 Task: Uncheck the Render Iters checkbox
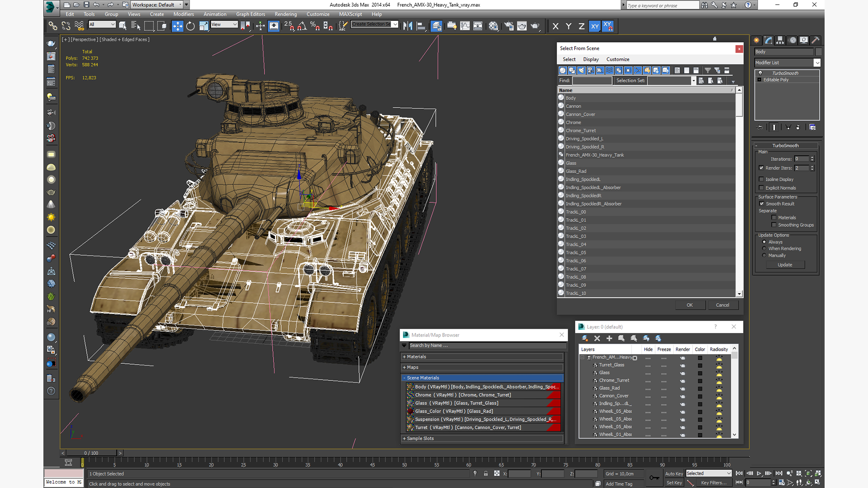coord(761,168)
